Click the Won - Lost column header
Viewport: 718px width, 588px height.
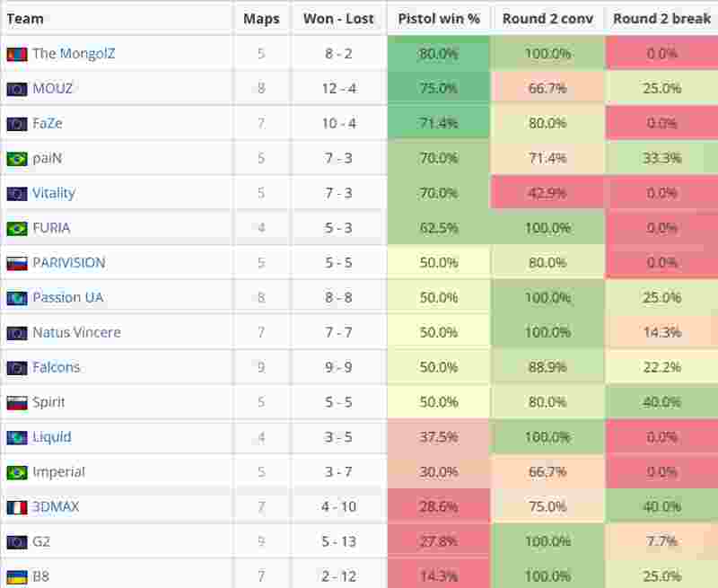point(338,19)
